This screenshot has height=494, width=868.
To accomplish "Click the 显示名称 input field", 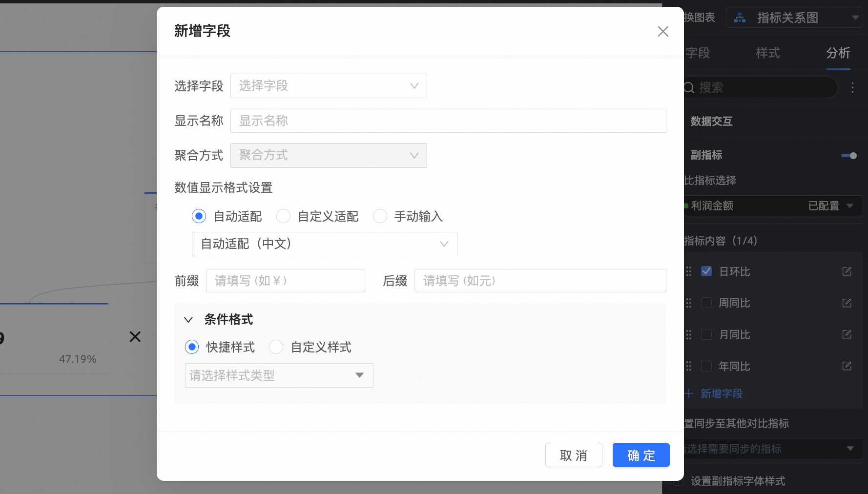I will [x=448, y=121].
